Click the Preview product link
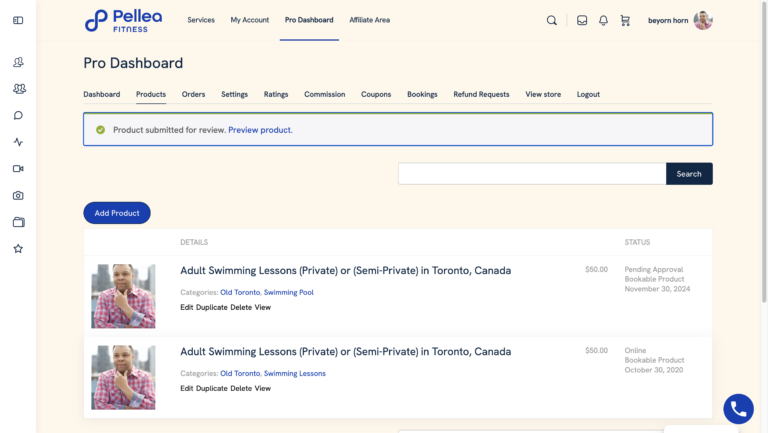The height and width of the screenshot is (433, 768). 260,130
